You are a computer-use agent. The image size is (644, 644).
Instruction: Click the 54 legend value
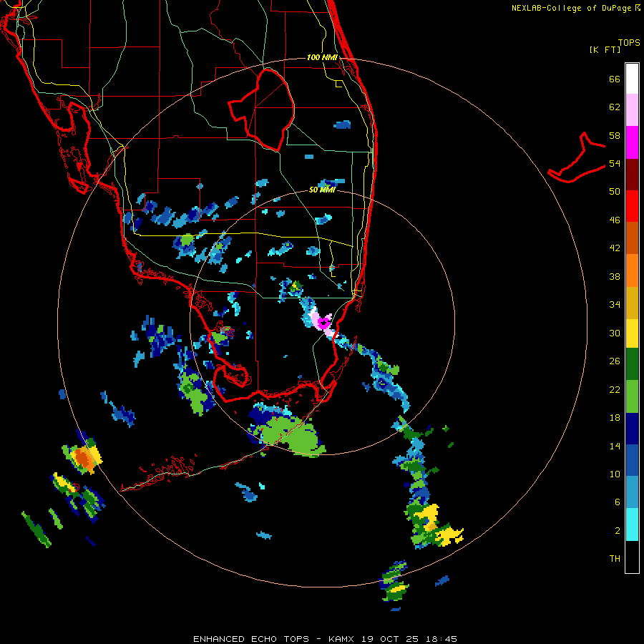(x=615, y=163)
